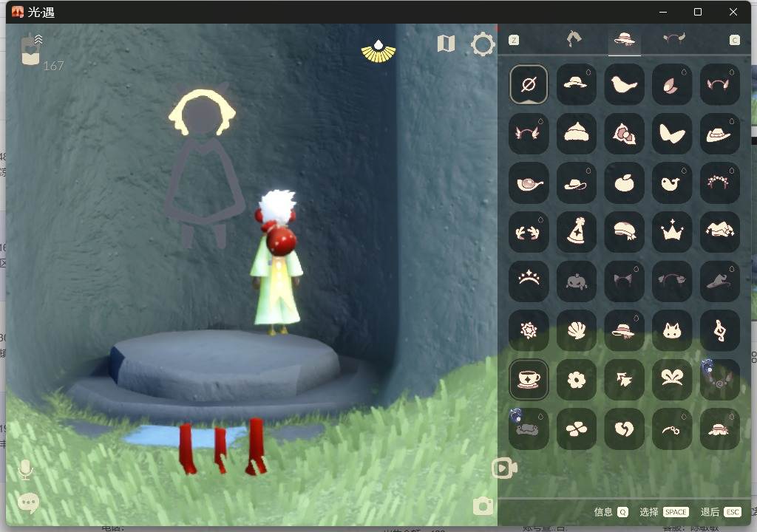Switch to the hat tab
This screenshot has width=757, height=532.
pyautogui.click(x=624, y=39)
